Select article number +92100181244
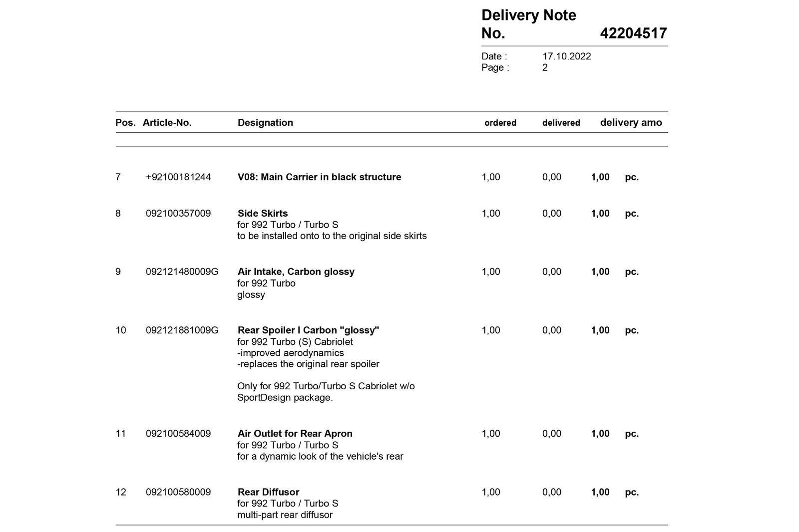Viewport: 799px width, 532px height. pyautogui.click(x=178, y=177)
